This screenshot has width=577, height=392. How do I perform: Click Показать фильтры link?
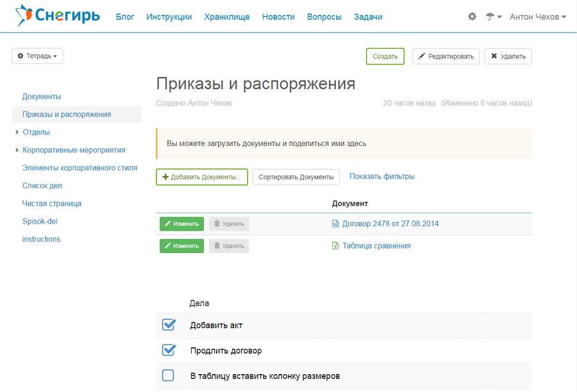(381, 176)
